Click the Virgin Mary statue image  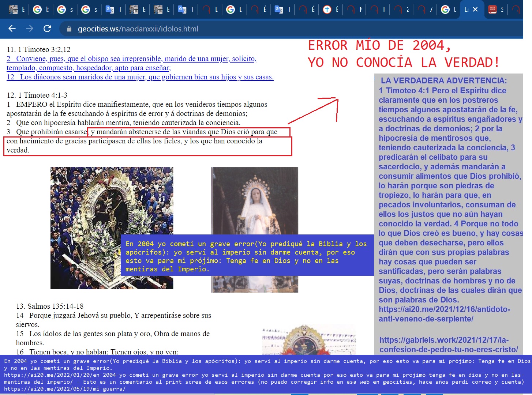click(x=255, y=199)
